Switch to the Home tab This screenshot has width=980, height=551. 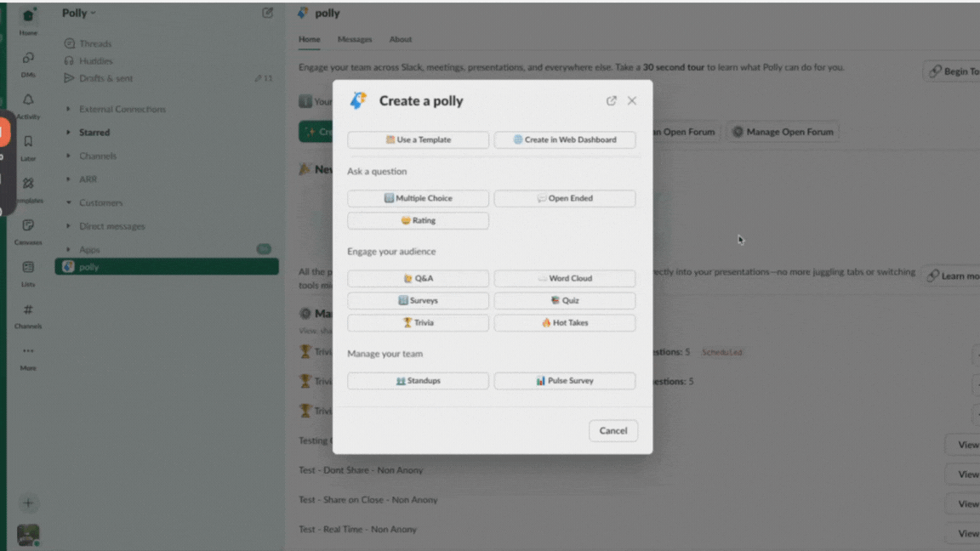click(309, 39)
